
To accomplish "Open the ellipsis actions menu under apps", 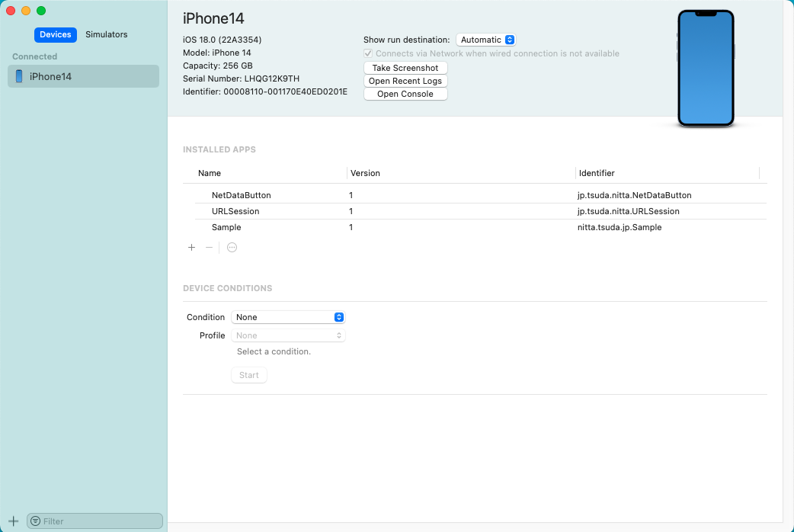I will point(232,248).
